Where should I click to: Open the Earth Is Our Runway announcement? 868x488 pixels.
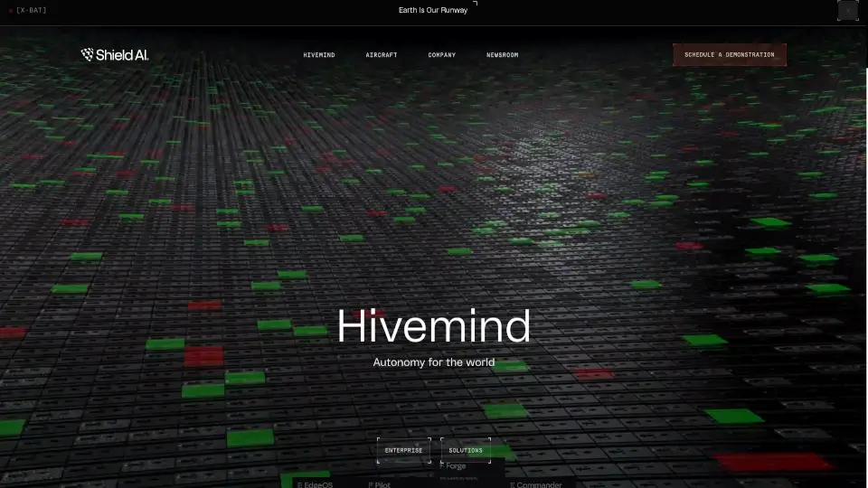[x=433, y=10]
